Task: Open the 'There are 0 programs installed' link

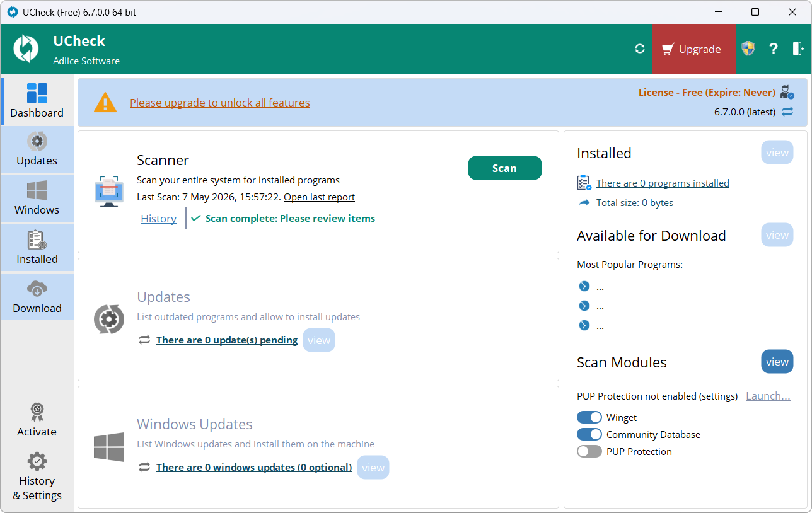Action: 663,183
